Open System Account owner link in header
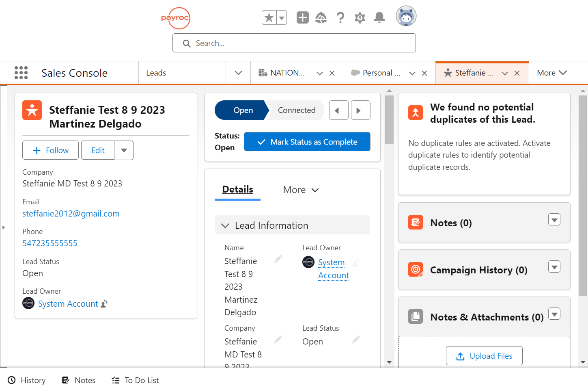This screenshot has width=588, height=392. pos(68,304)
